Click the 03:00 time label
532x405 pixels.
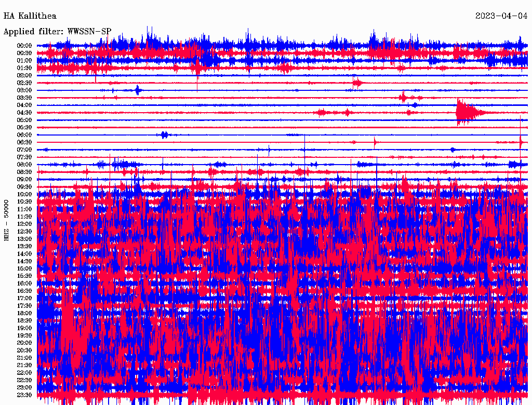24,90
